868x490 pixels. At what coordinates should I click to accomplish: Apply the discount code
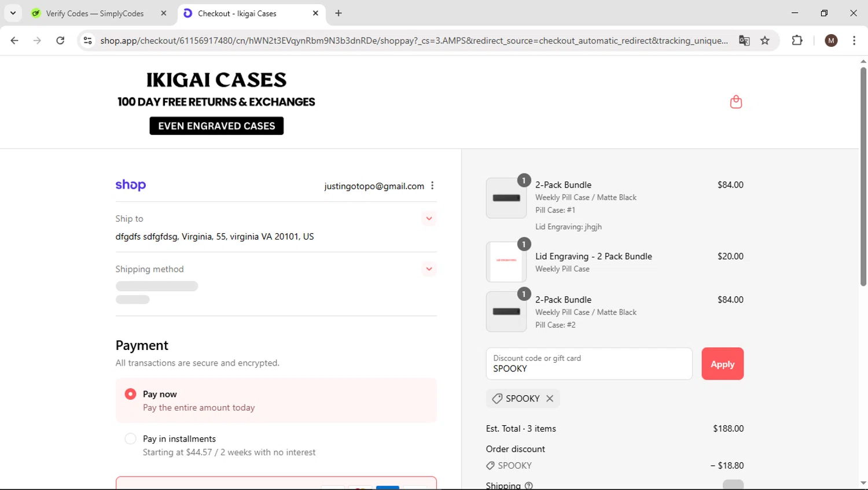(x=722, y=364)
